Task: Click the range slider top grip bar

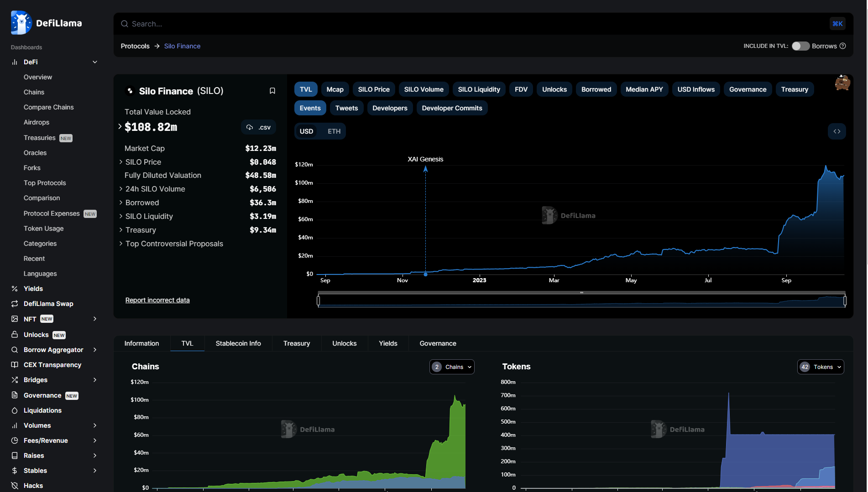Action: 581,293
